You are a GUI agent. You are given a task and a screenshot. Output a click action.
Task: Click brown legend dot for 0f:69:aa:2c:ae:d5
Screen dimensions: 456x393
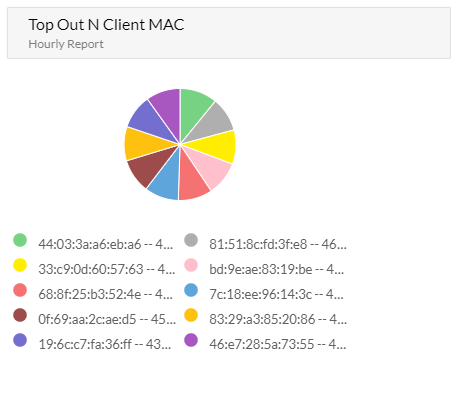coord(20,315)
